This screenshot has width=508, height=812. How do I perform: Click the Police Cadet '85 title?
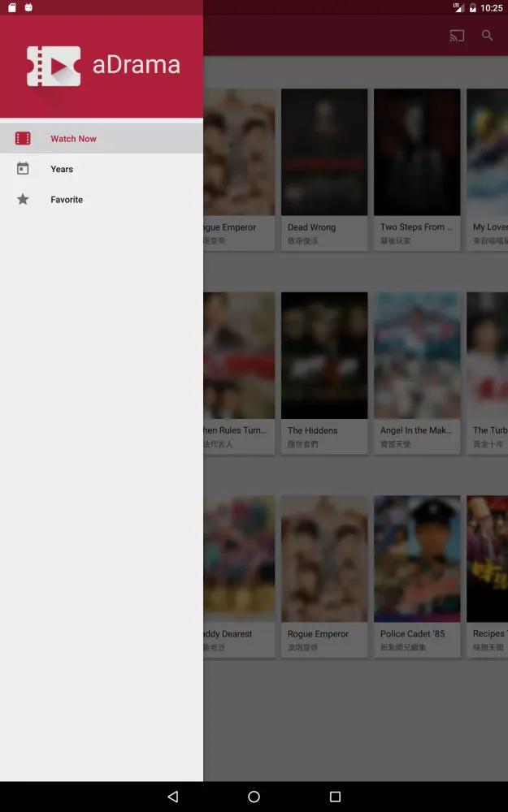413,634
